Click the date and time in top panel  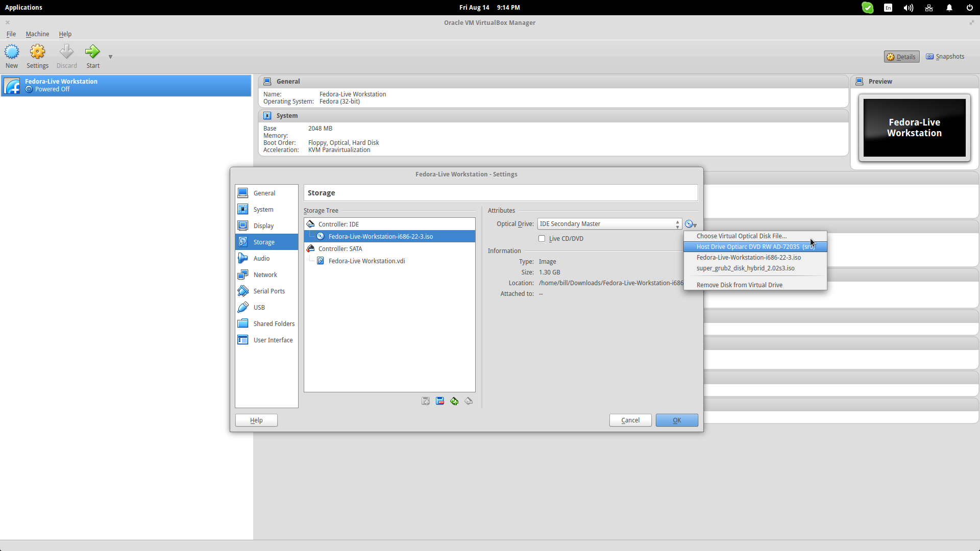pyautogui.click(x=489, y=7)
